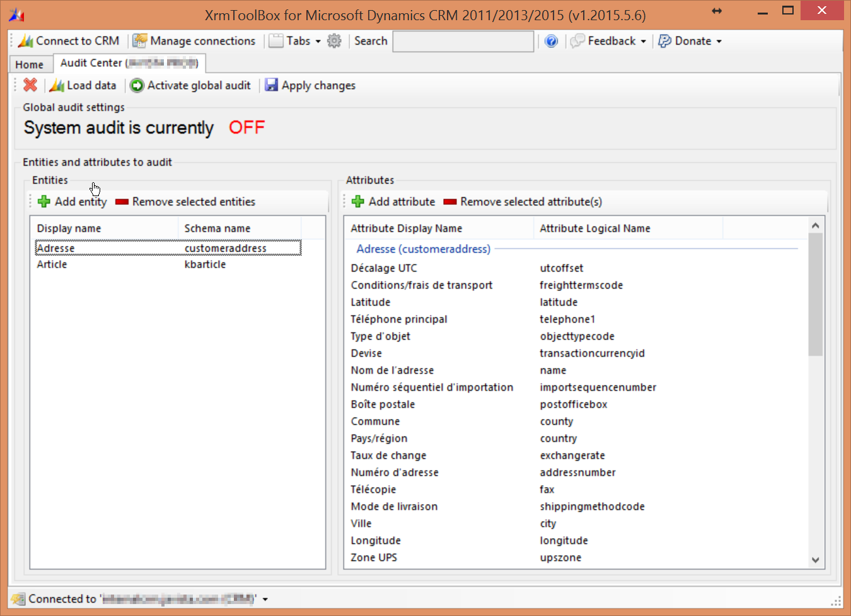Close the tool with red X icon

30,85
